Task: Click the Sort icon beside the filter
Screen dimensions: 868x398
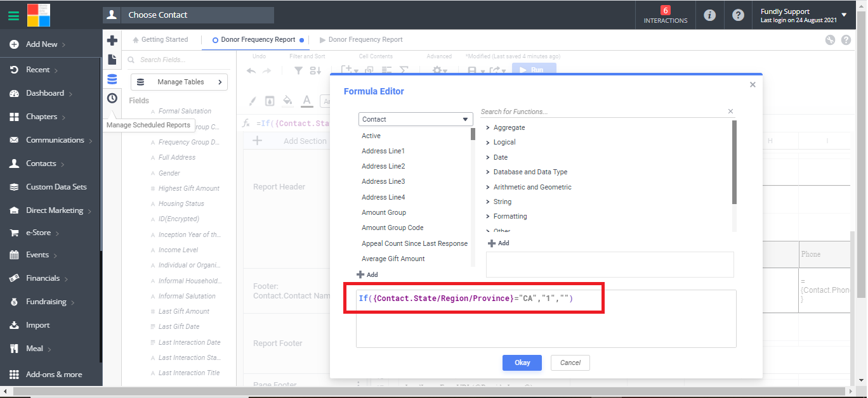Action: (x=315, y=70)
